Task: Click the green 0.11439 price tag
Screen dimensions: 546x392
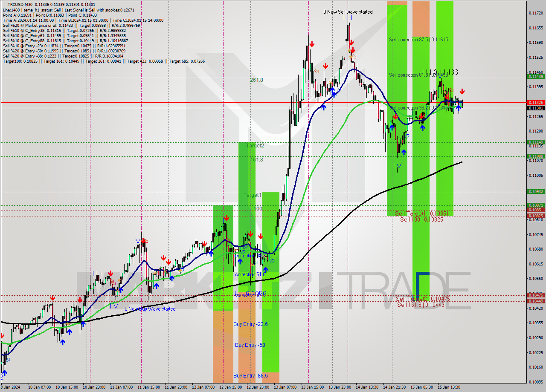Action: pos(536,77)
